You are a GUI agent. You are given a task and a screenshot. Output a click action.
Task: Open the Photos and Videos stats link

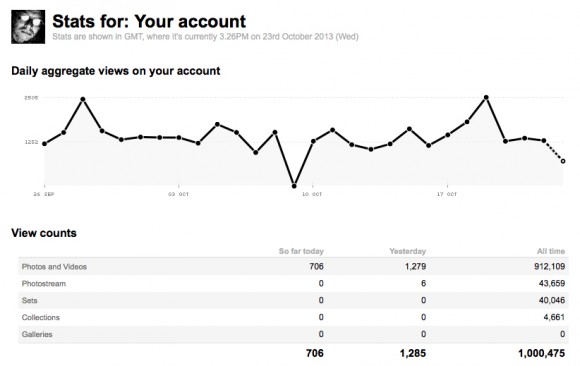tap(54, 266)
